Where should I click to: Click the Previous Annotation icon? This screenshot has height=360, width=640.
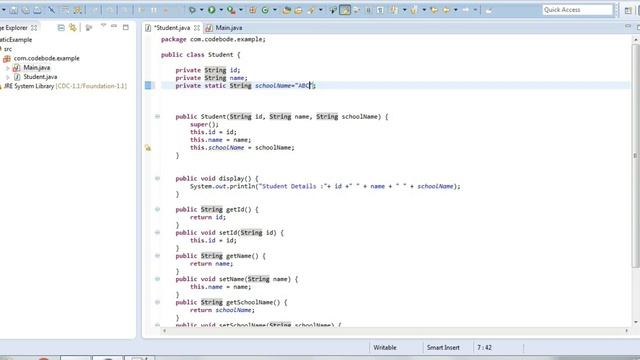pyautogui.click(x=414, y=10)
